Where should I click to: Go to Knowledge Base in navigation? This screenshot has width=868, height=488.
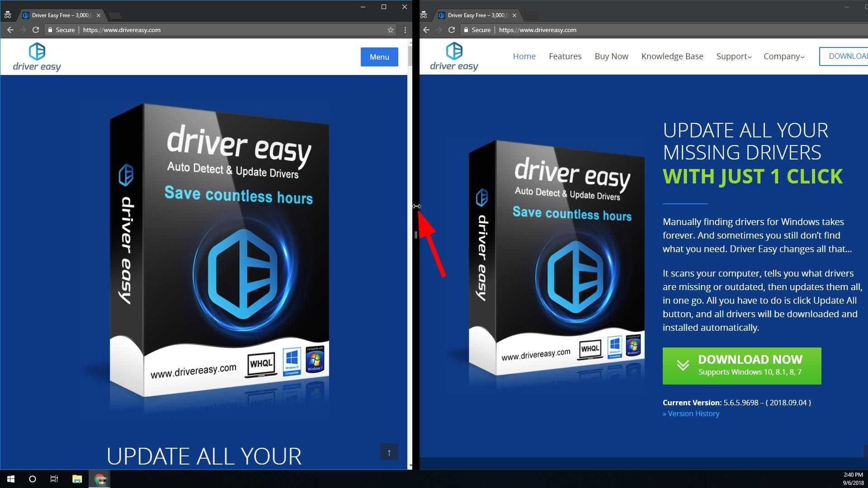(x=672, y=56)
